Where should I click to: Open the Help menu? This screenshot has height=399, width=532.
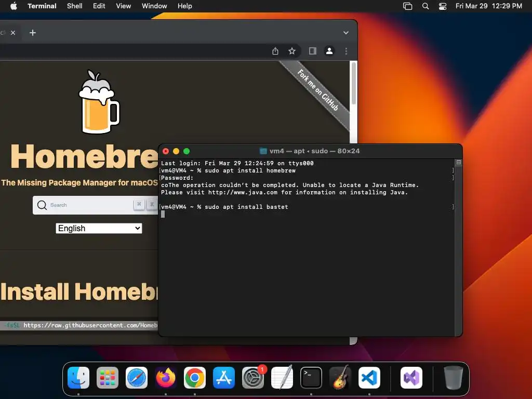[185, 6]
